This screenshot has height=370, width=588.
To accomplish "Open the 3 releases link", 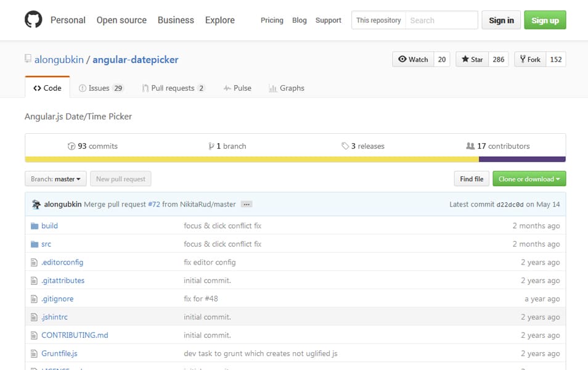I will click(x=363, y=146).
